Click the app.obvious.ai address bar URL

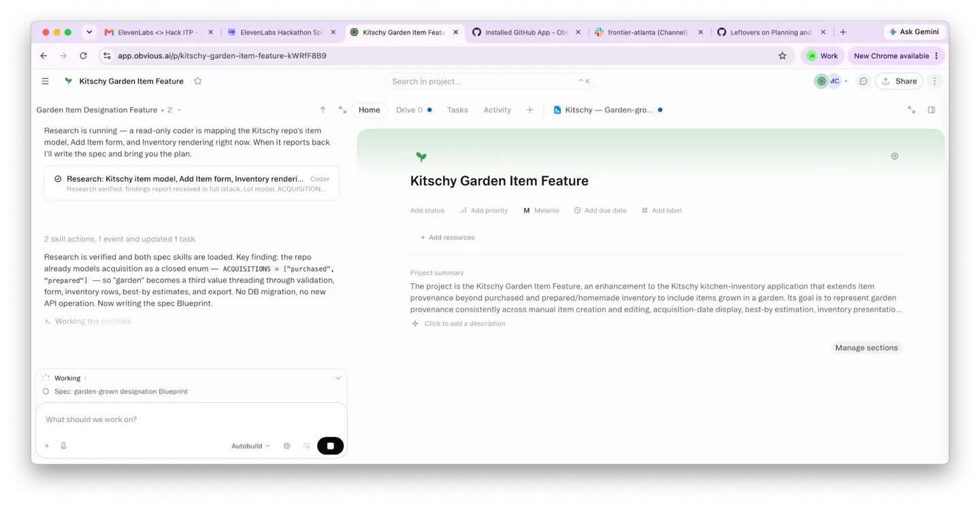pyautogui.click(x=222, y=56)
